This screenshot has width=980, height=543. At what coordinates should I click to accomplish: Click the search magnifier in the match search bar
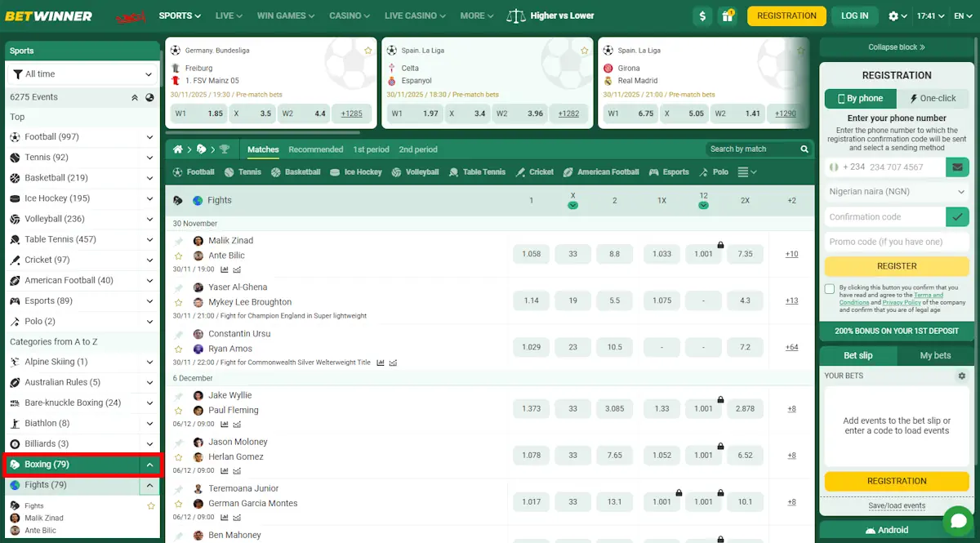(x=804, y=149)
